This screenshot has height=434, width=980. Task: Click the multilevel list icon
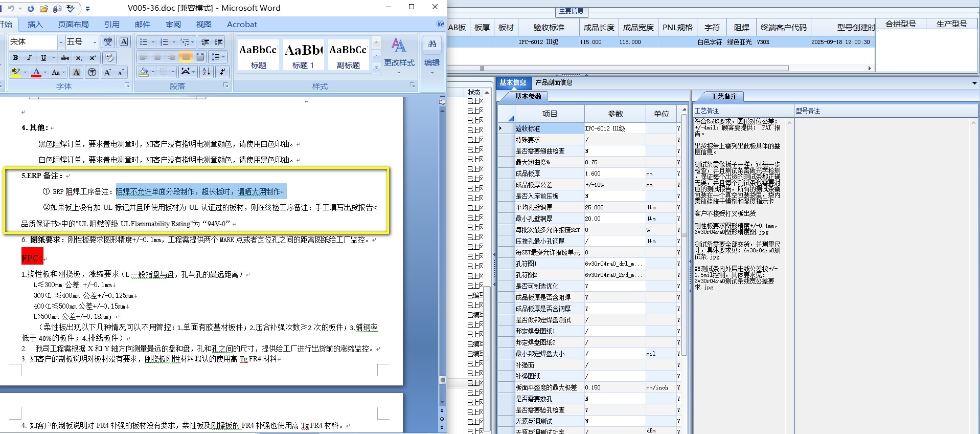coord(185,42)
